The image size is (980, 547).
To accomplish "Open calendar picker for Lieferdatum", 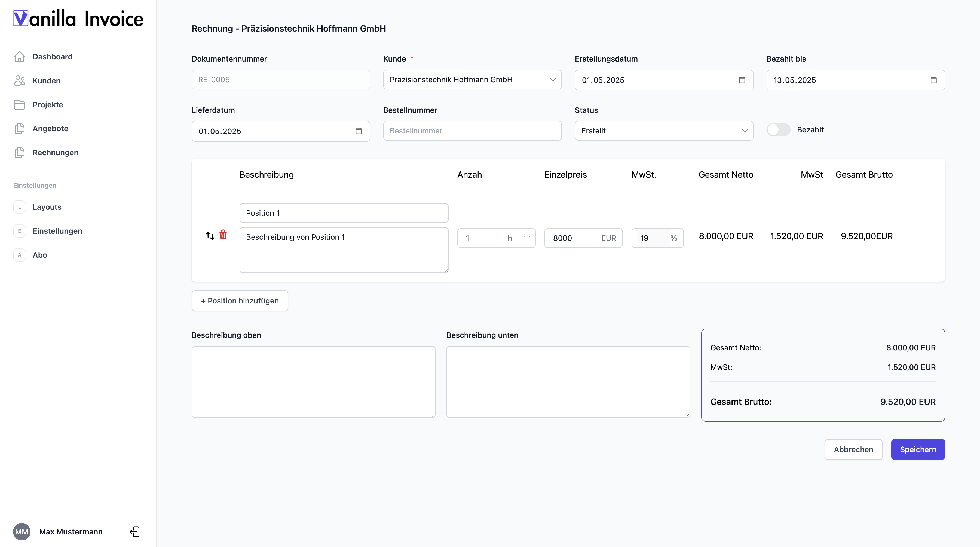I will (358, 131).
